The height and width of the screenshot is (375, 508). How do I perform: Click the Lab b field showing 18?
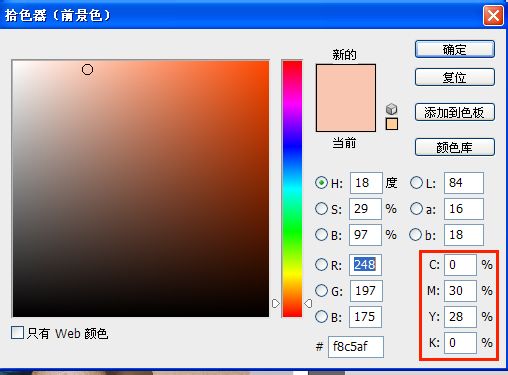click(464, 235)
